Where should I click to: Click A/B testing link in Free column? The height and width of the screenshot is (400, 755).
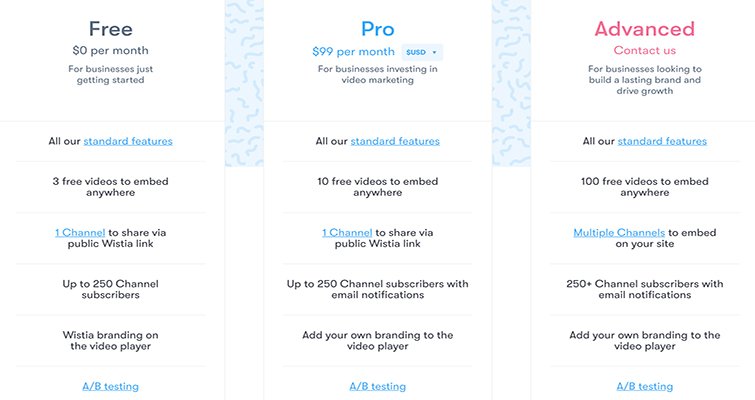pyautogui.click(x=110, y=385)
